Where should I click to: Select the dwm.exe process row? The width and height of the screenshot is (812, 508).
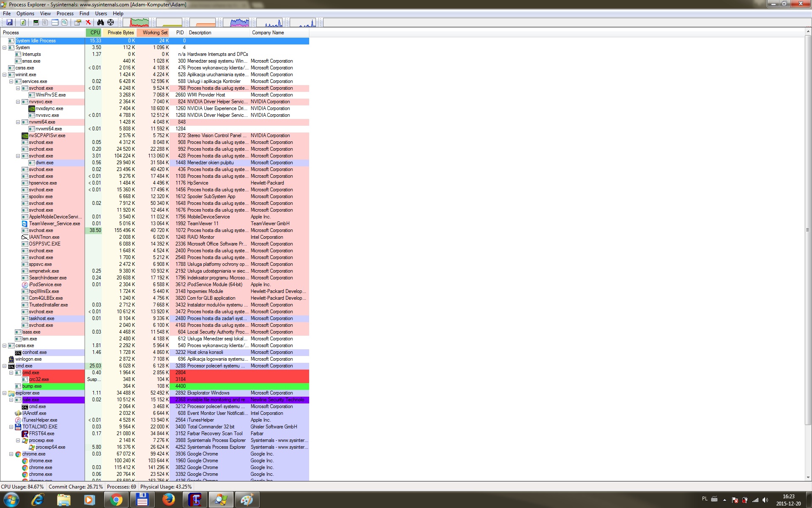pos(155,163)
